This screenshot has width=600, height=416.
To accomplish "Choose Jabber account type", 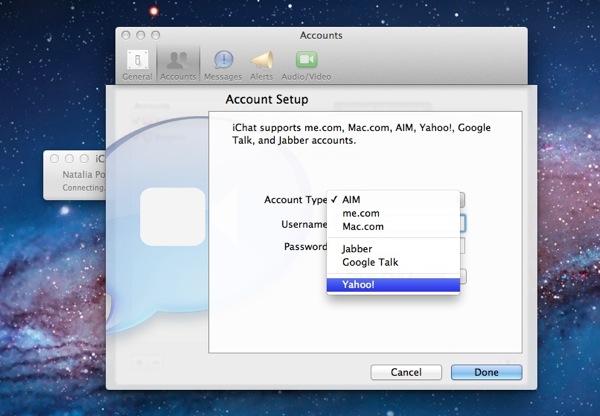I will [x=393, y=249].
